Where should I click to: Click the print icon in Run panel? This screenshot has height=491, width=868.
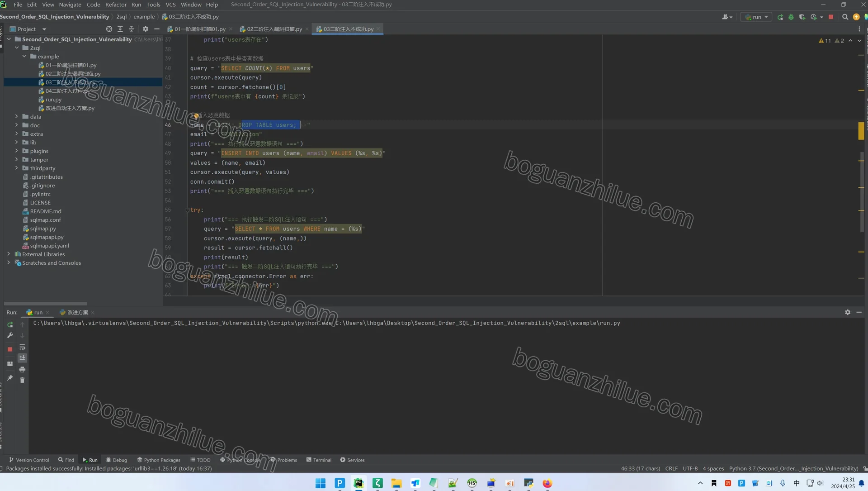point(22,369)
